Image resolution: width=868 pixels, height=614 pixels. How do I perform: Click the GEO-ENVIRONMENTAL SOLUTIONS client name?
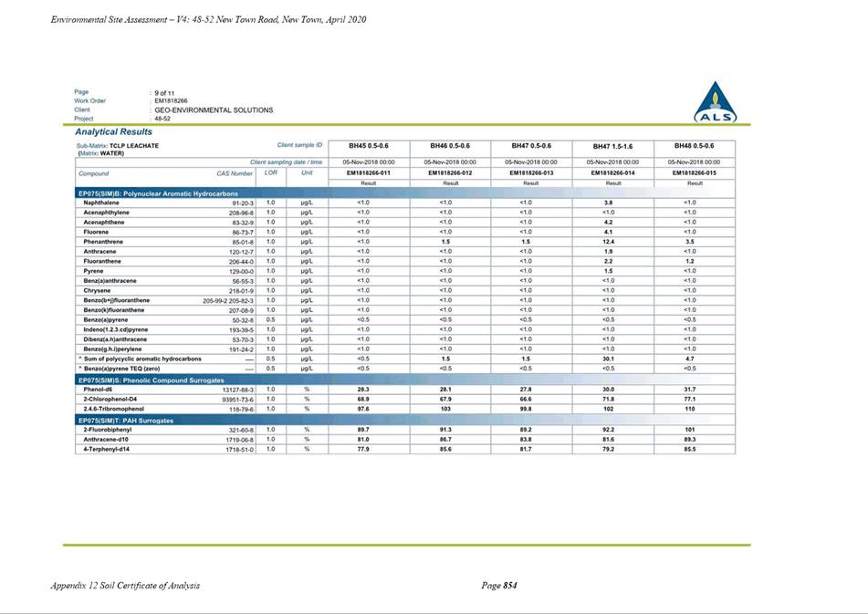[x=214, y=110]
